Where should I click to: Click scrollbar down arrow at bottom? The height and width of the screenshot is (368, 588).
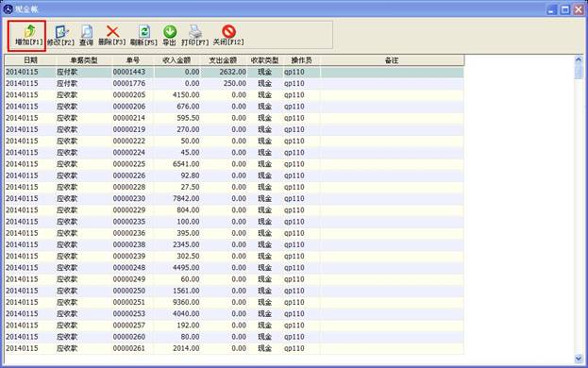[579, 359]
